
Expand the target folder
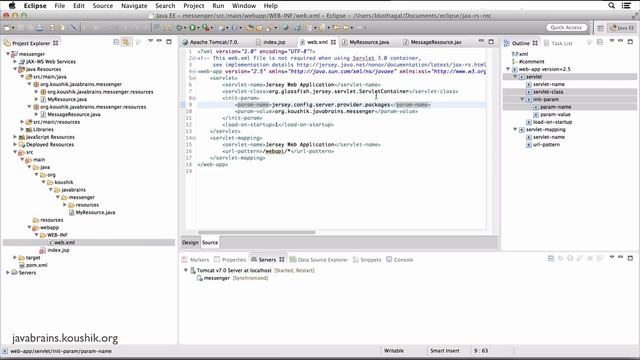point(15,258)
